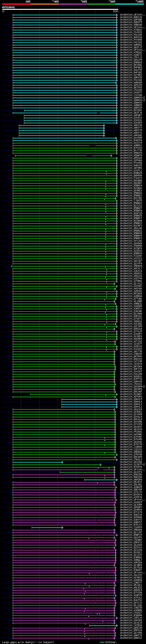Click hit label UniRef100_C5XIJ3
This screenshot has height=644, width=146.
click(x=131, y=58)
